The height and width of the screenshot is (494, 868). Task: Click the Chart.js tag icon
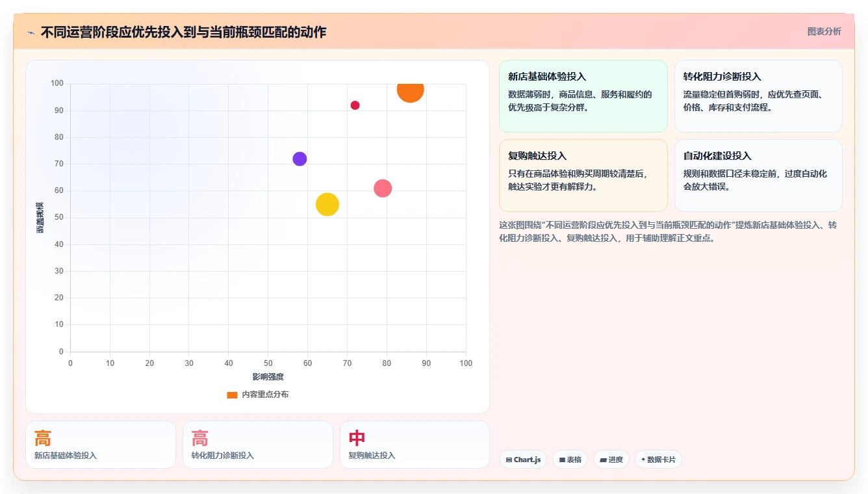[509, 460]
